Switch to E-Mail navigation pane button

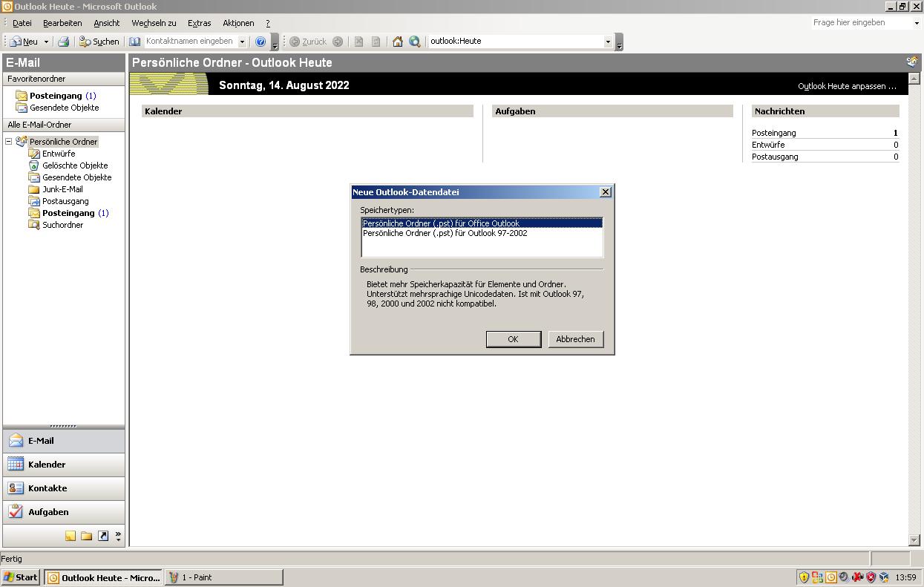pos(64,441)
